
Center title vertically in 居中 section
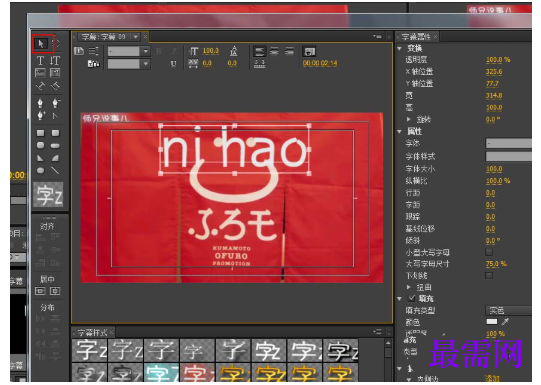click(40, 291)
